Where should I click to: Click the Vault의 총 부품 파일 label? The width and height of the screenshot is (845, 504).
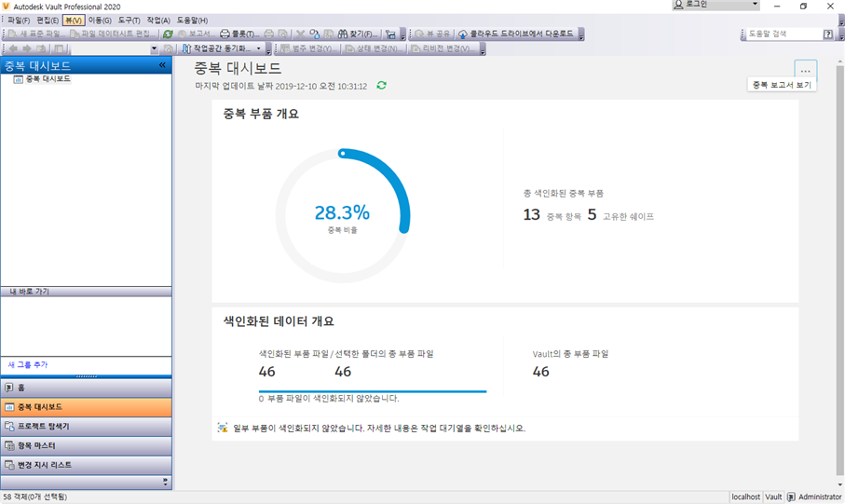coord(570,354)
